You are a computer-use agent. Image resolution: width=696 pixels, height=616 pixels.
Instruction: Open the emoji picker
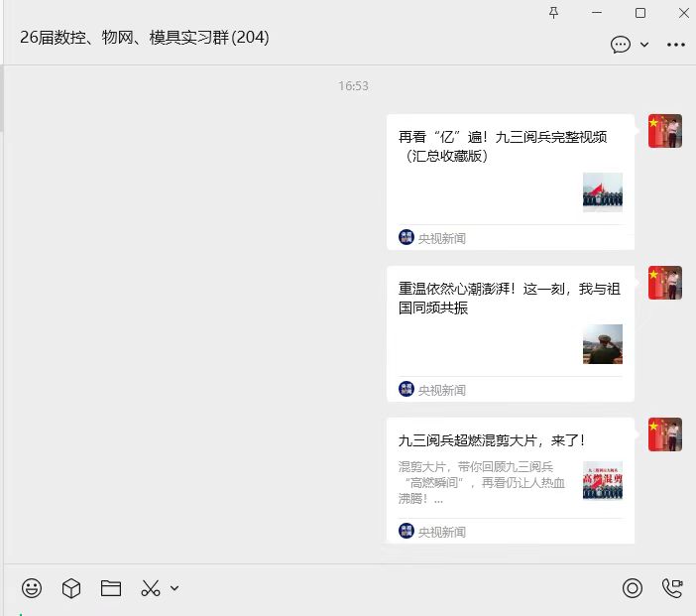(x=32, y=588)
